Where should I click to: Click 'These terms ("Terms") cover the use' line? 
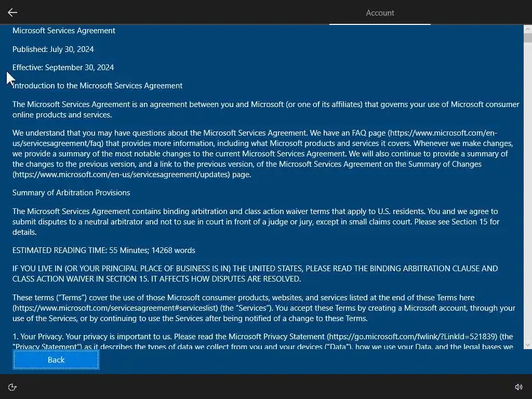tap(243, 298)
